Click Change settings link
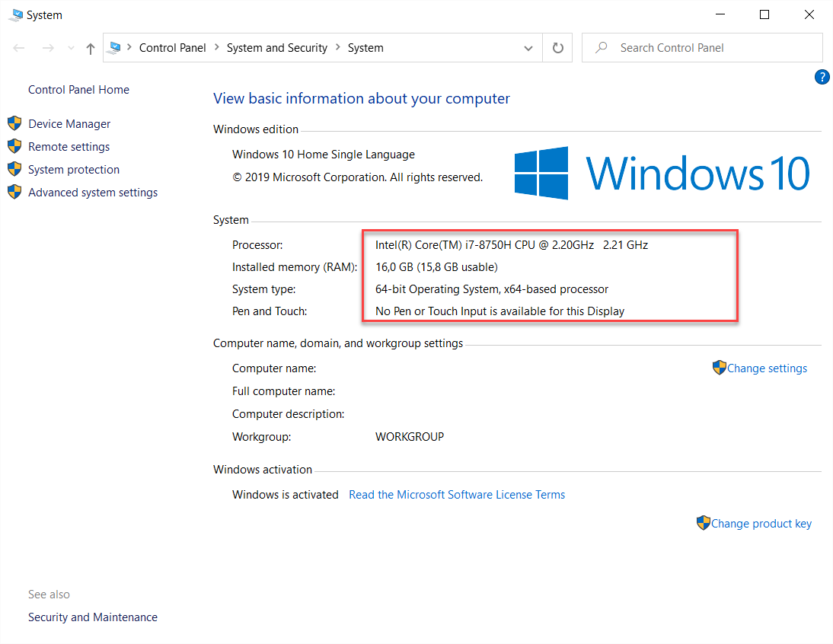The image size is (833, 644). [767, 368]
